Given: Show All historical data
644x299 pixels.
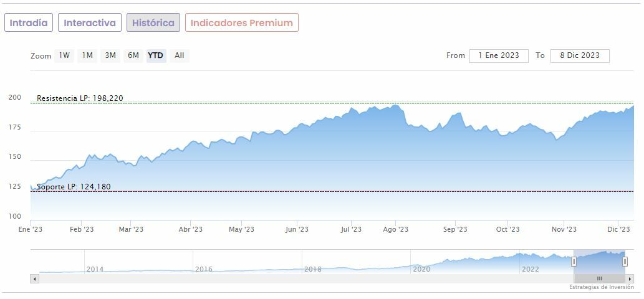Looking at the screenshot, I should (180, 55).
